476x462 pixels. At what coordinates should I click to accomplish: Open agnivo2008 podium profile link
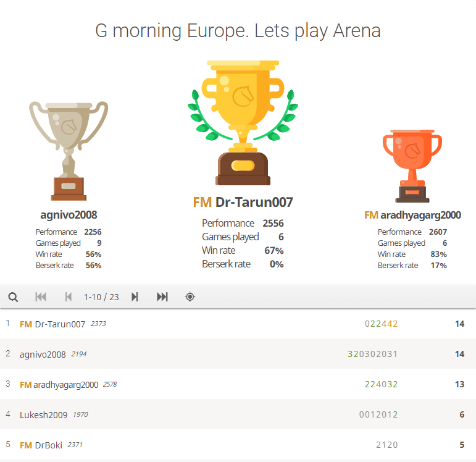coord(69,215)
